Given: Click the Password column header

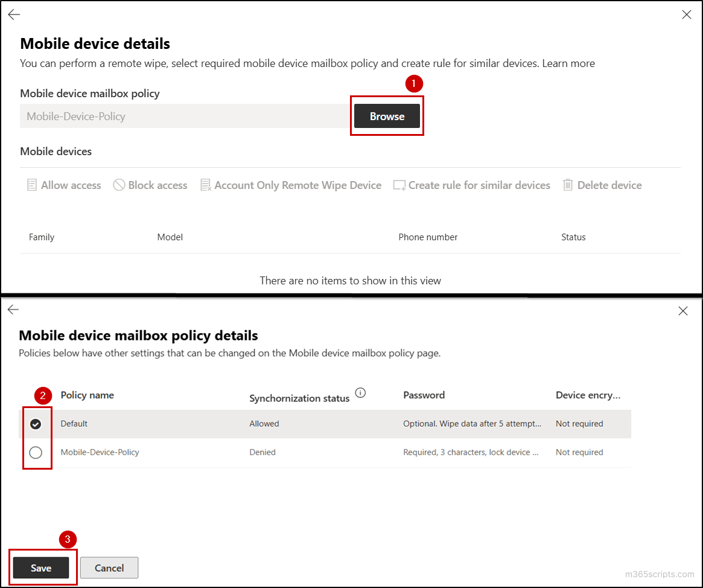Looking at the screenshot, I should (x=424, y=395).
